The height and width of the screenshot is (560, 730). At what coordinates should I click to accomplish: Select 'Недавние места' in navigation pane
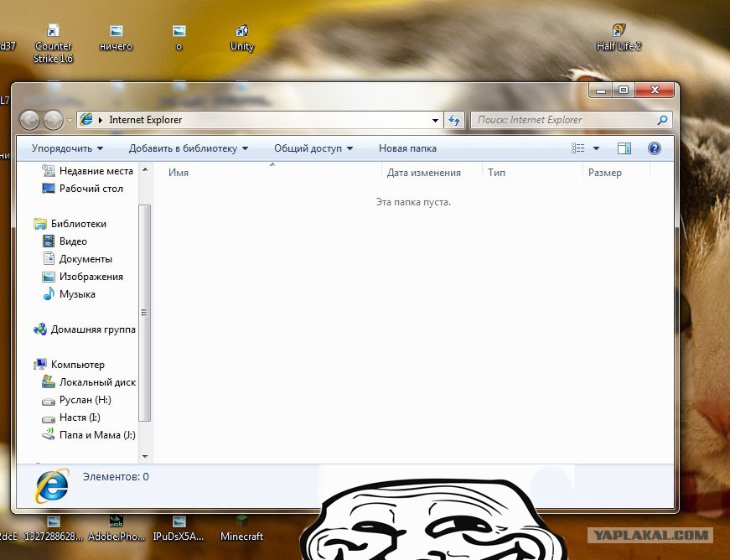pyautogui.click(x=86, y=171)
